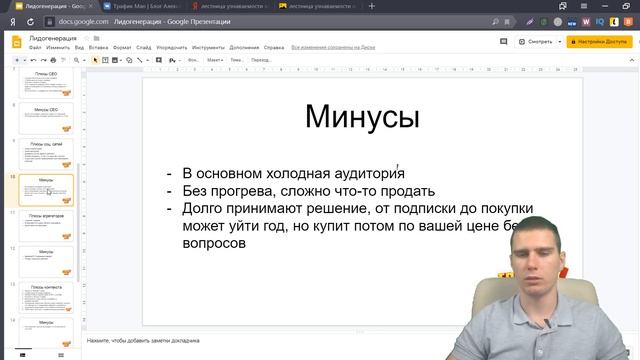Open the Файл menu
640x360 pixels.
pyautogui.click(x=35, y=48)
